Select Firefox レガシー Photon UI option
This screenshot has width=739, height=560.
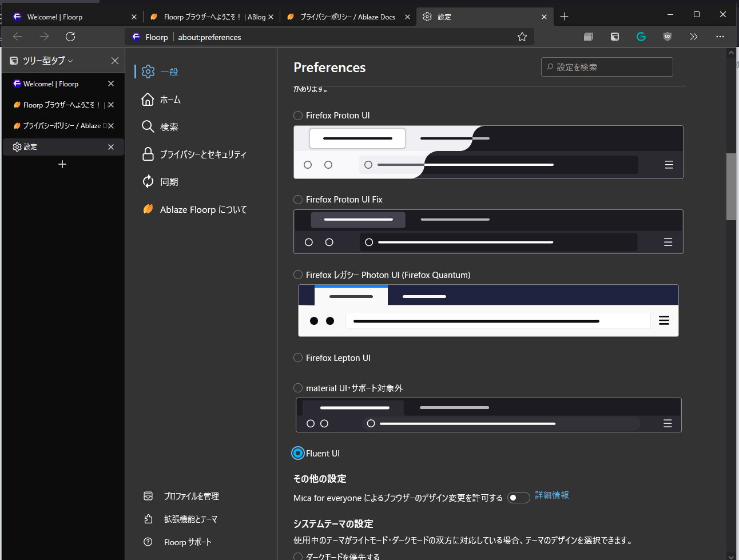298,275
